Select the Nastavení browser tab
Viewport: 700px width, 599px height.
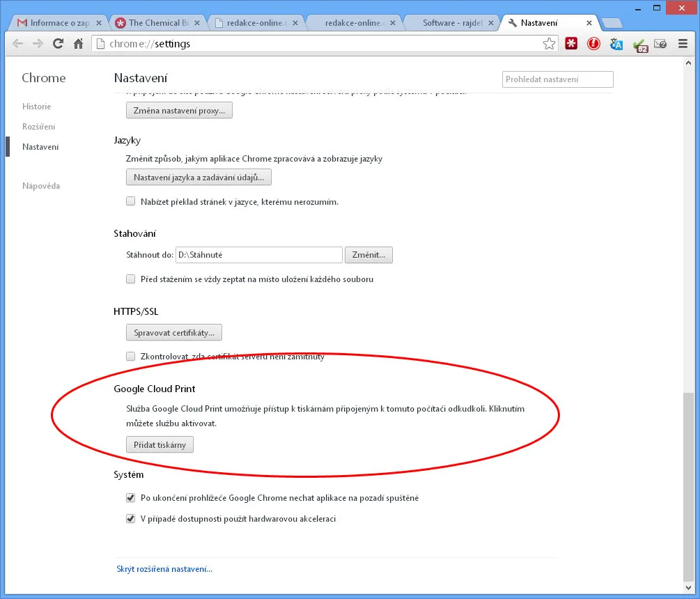tap(549, 23)
